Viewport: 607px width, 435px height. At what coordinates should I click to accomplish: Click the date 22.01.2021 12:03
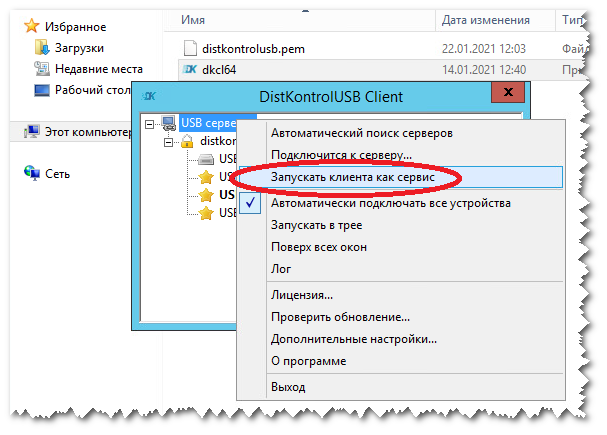(x=484, y=49)
